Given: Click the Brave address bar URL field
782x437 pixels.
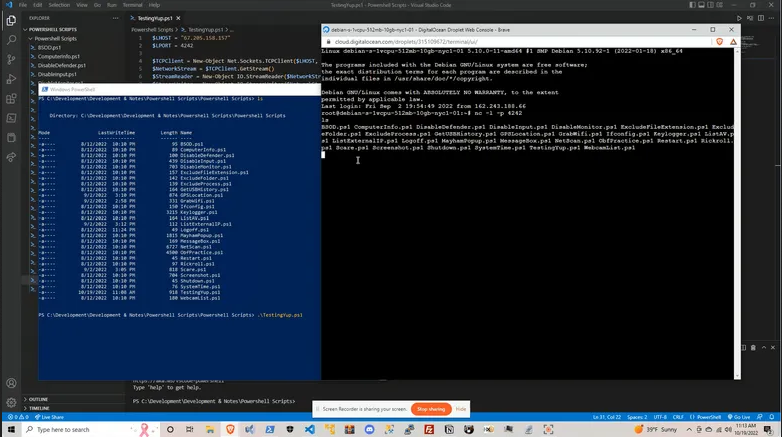Looking at the screenshot, I should tap(519, 42).
